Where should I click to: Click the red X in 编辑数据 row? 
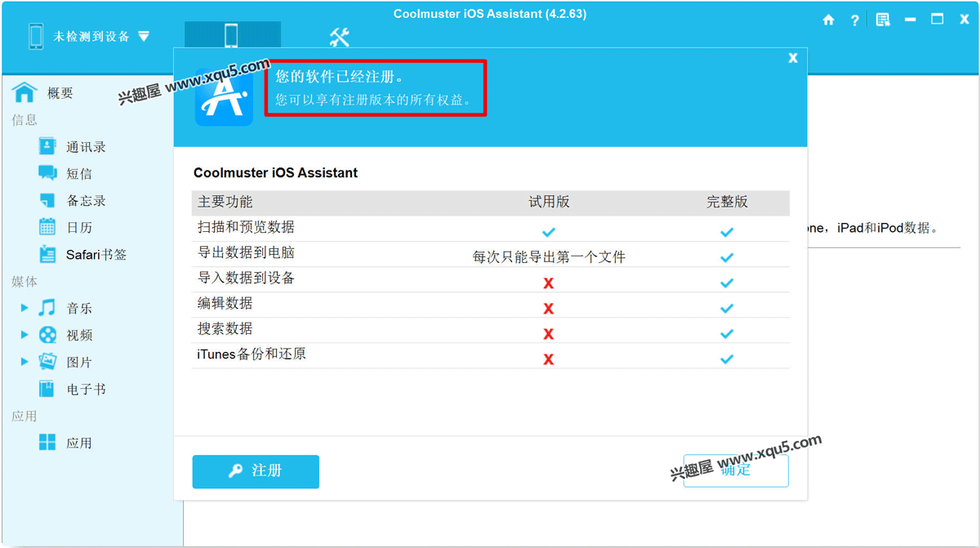(549, 309)
